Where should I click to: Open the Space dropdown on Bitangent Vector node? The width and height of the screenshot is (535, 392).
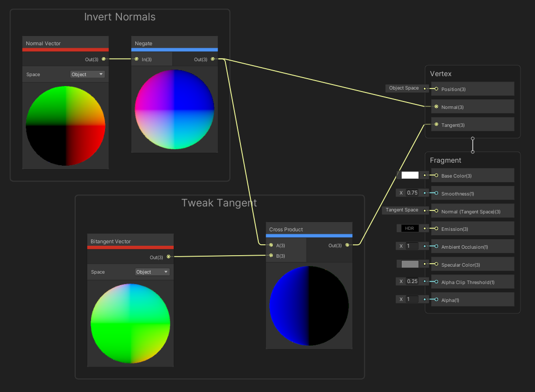152,272
